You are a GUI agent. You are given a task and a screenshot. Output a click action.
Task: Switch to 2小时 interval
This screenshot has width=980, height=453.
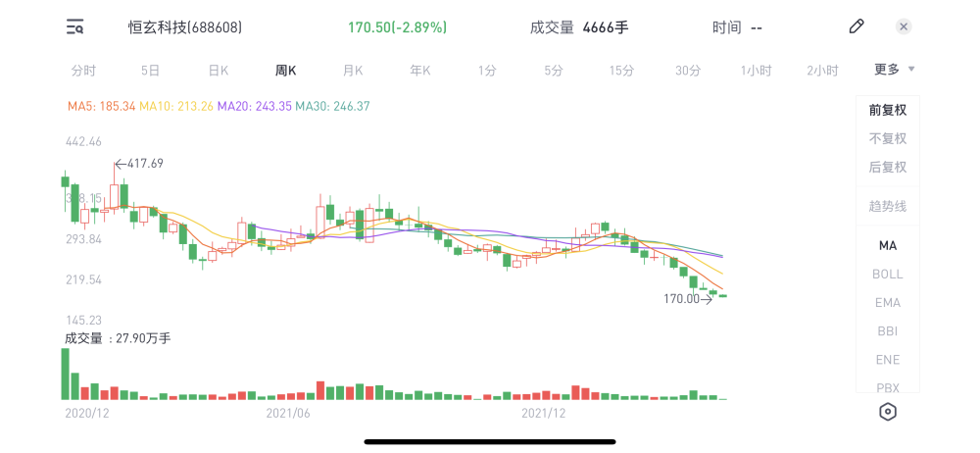(822, 70)
